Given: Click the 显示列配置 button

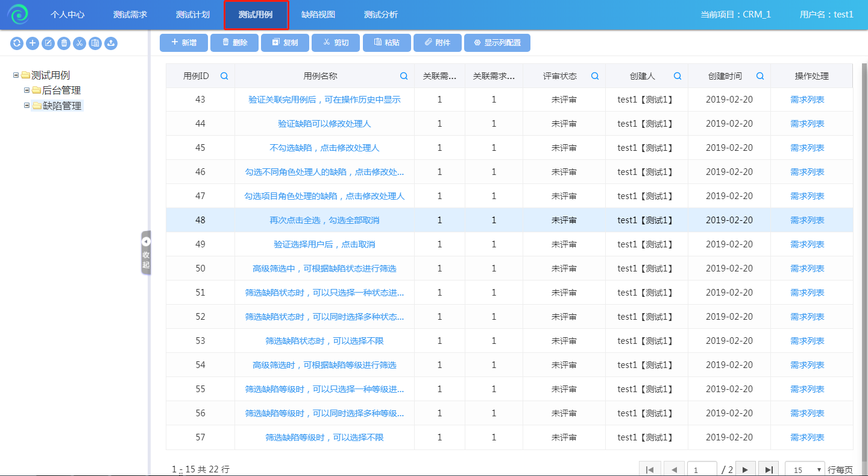Looking at the screenshot, I should coord(497,43).
